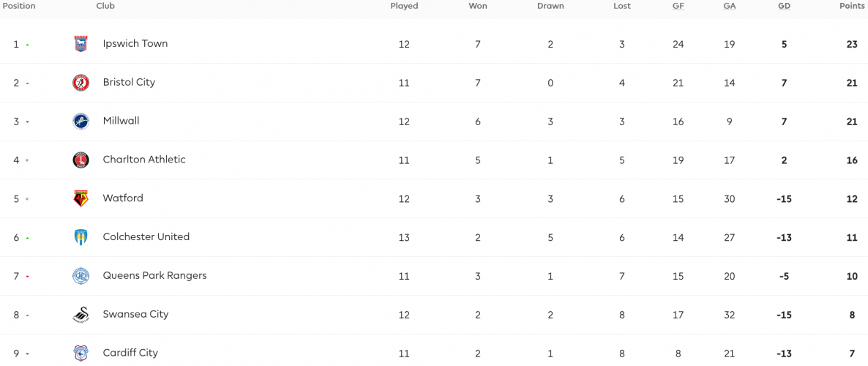Open the Swansea City team name
The width and height of the screenshot is (868, 366).
[x=135, y=314]
